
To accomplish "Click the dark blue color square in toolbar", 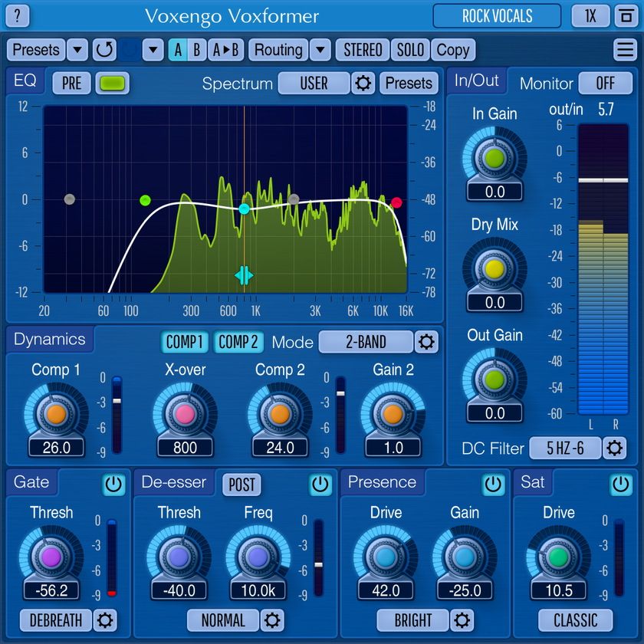I will (x=129, y=50).
